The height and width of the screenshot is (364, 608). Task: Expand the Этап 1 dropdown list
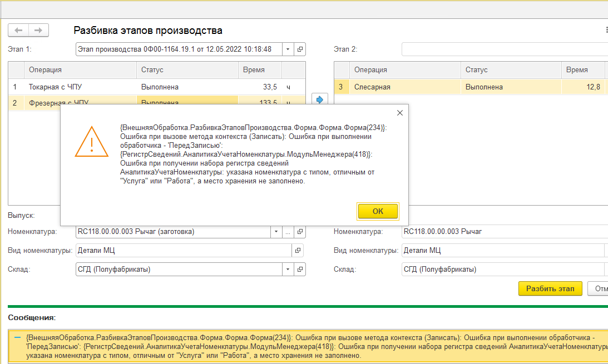click(x=288, y=49)
